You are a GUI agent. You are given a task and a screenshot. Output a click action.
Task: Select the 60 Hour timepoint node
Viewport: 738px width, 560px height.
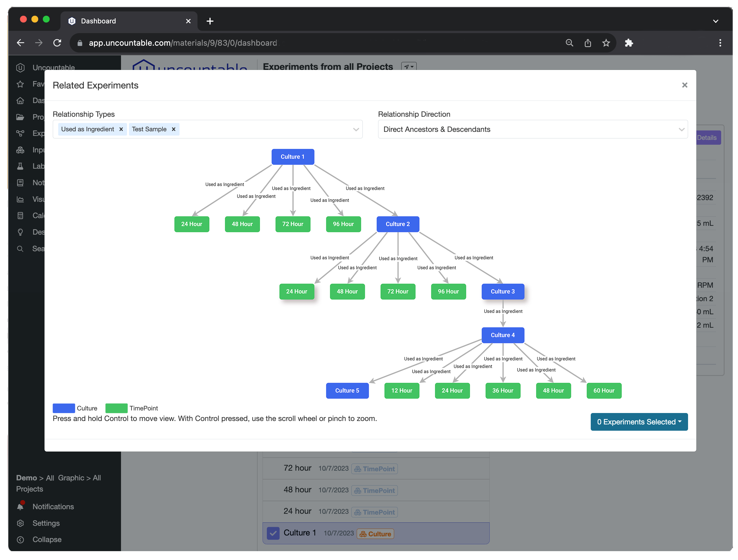tap(604, 390)
